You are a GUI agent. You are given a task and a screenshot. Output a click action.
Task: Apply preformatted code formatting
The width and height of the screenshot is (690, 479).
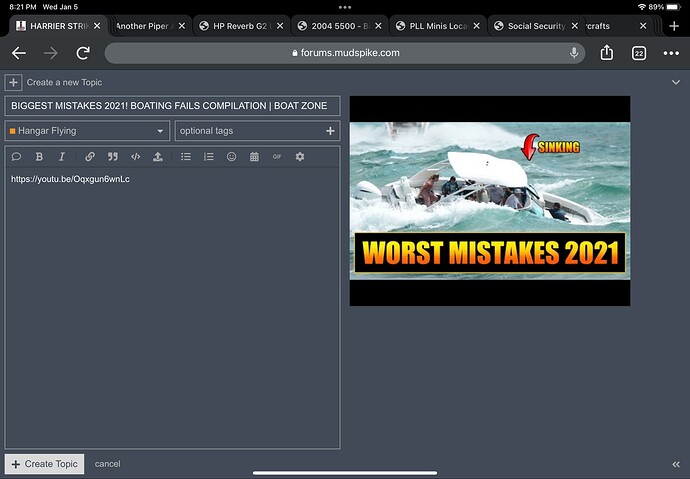pyautogui.click(x=136, y=157)
